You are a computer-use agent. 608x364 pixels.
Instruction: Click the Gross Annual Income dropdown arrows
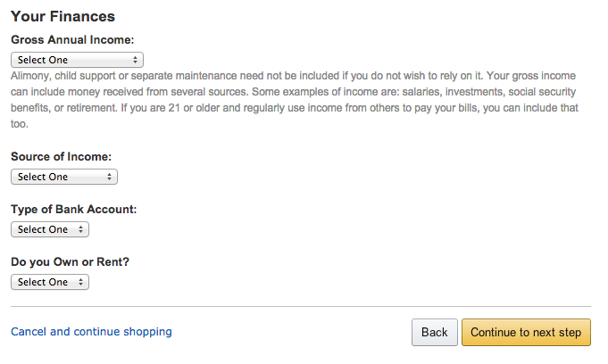135,60
